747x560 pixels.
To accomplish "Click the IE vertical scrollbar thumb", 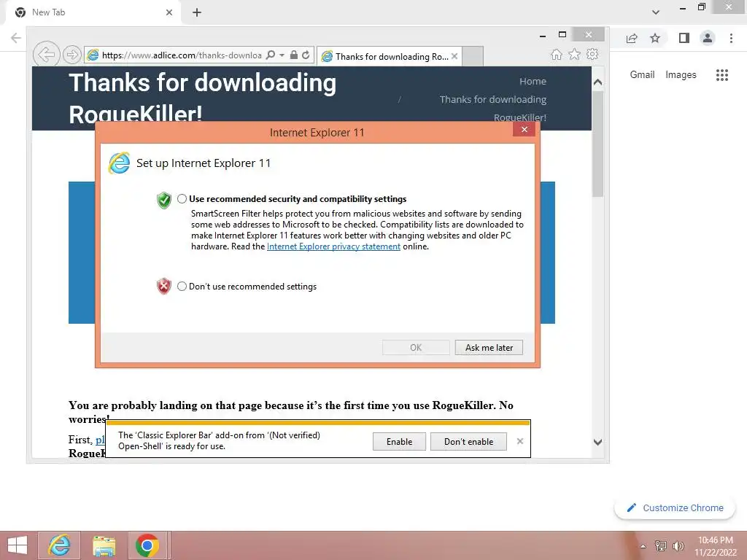I will [598, 143].
